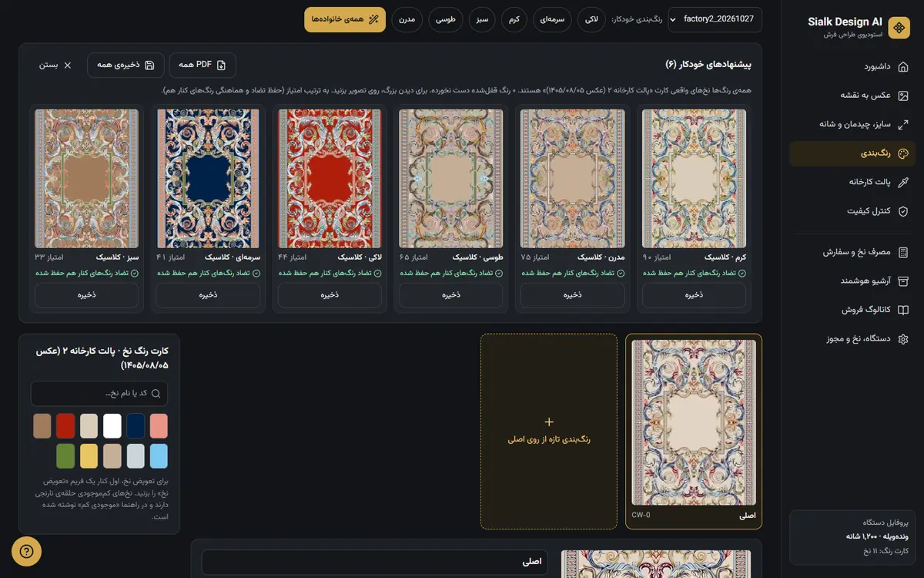Click the ذخیره‌ی همه save-all button
The image size is (924, 578).
126,65
